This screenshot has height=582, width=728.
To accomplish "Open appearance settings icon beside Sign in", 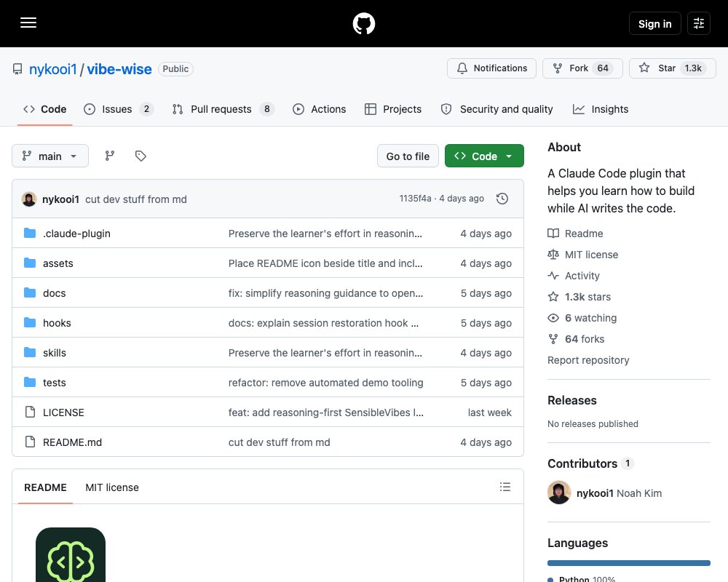I will (698, 23).
